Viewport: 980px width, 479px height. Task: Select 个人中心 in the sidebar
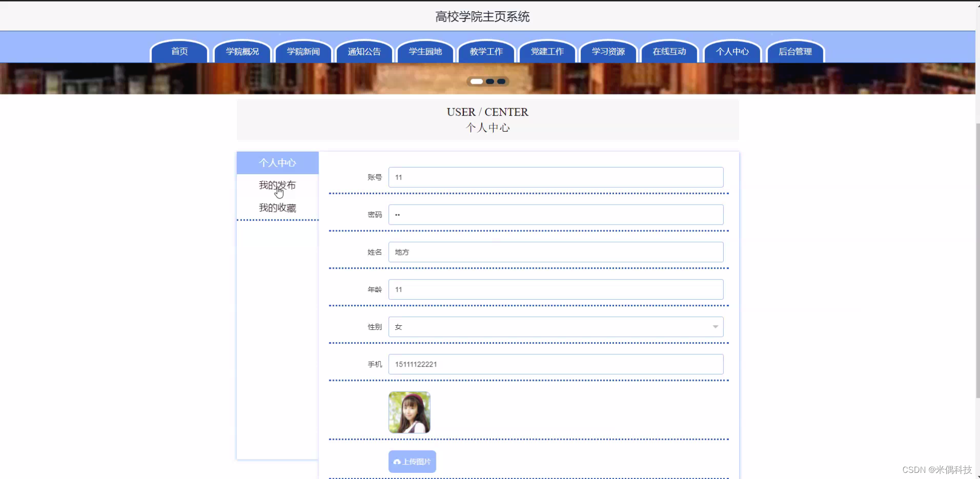coord(277,162)
